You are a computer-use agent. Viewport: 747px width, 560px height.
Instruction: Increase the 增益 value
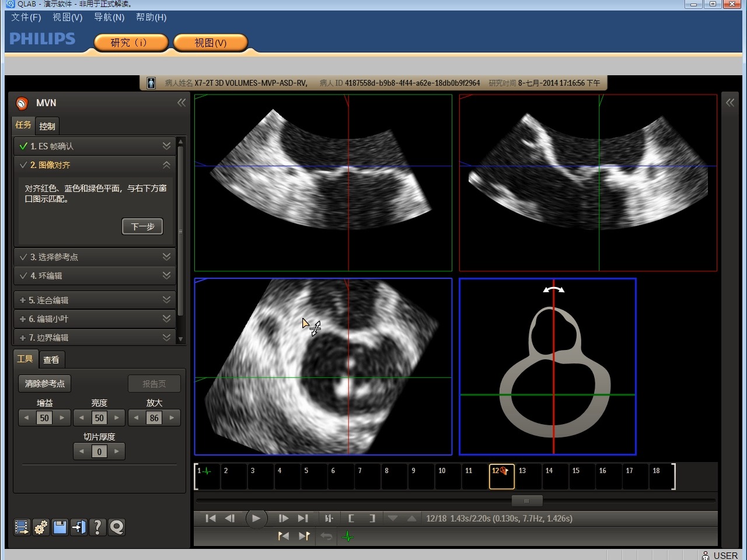pyautogui.click(x=62, y=418)
